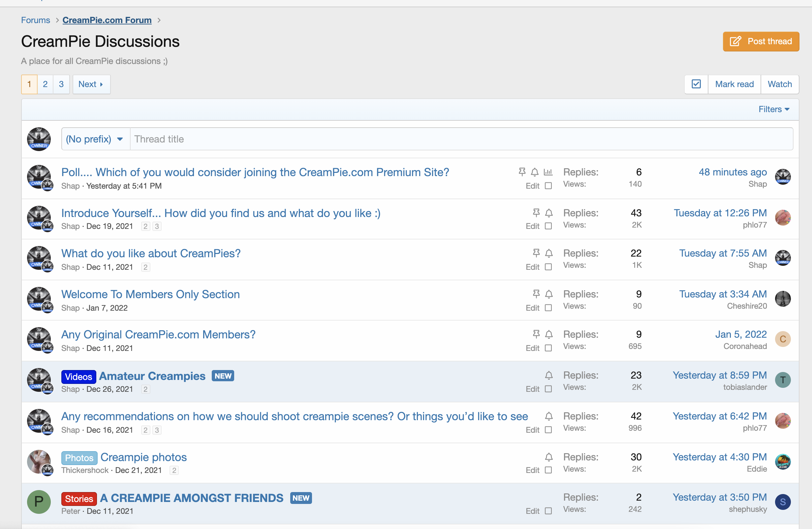Click pin icon on Welcome To Members Only thread
Screen dimensions: 812x529
(536, 294)
